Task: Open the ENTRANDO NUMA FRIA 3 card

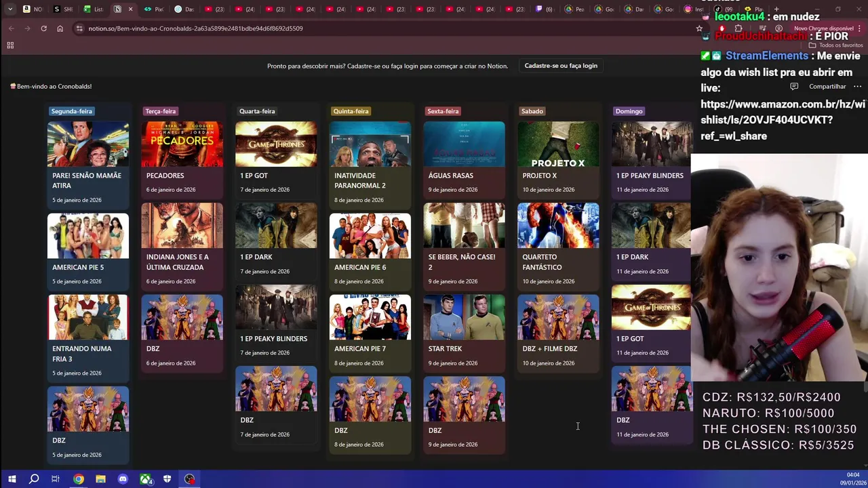Action: point(87,338)
